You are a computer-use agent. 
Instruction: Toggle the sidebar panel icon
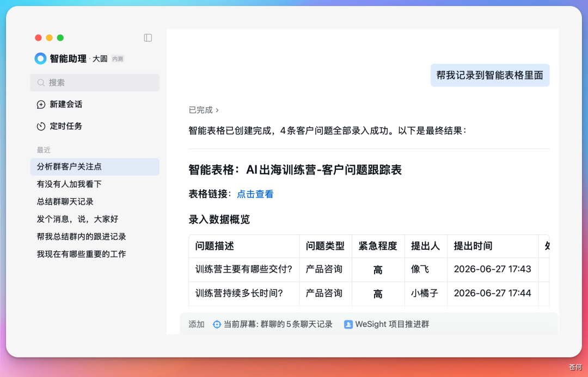coord(148,38)
